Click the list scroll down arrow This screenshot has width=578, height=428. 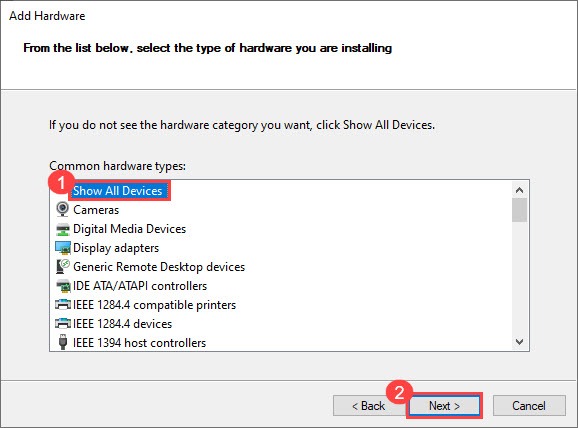pos(519,342)
